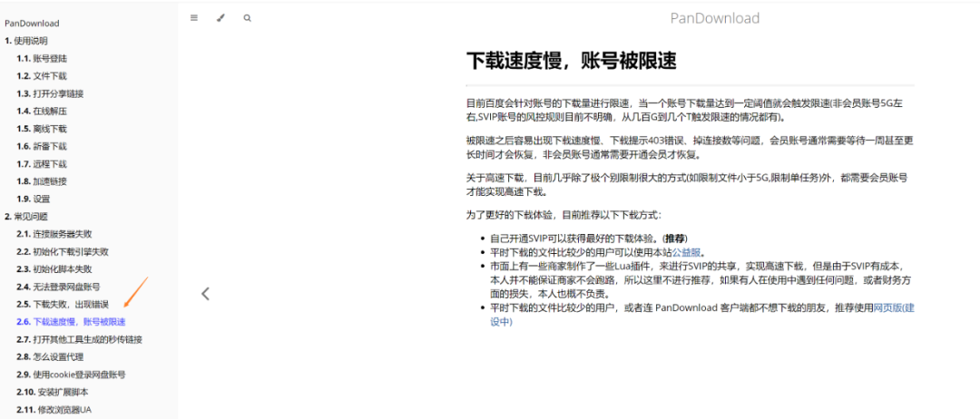Screen dimensions: 980x419
Task: Open section 1.4. 在线解压
Action: coord(42,112)
